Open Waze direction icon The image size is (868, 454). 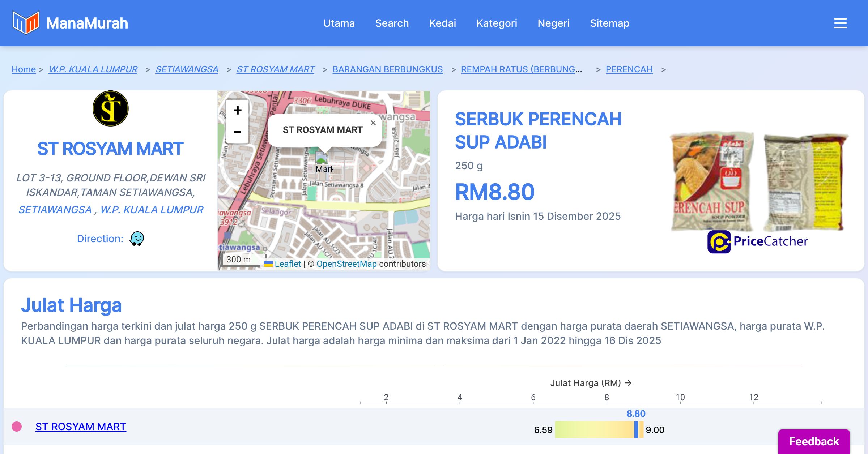(x=137, y=239)
